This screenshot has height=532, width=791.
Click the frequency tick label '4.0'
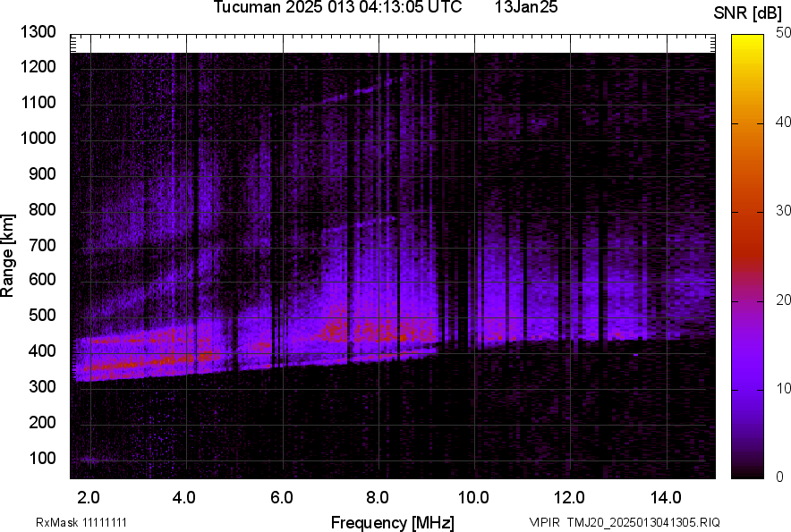click(183, 498)
